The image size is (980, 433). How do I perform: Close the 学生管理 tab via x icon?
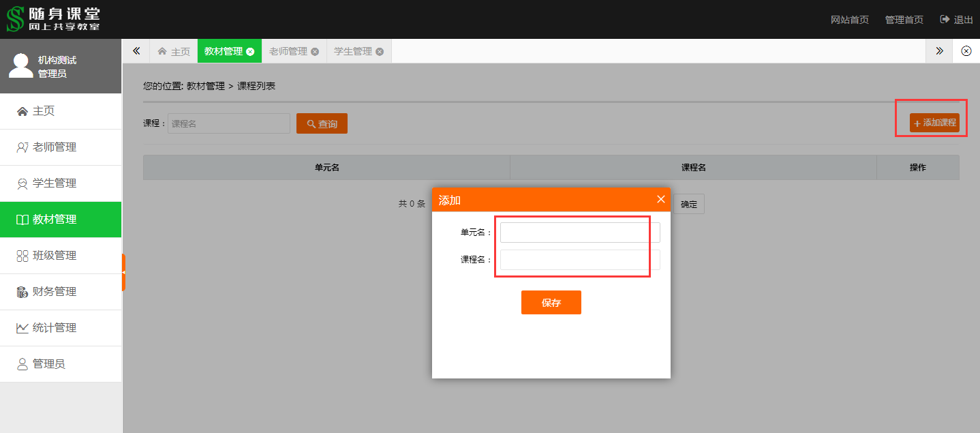click(x=380, y=52)
